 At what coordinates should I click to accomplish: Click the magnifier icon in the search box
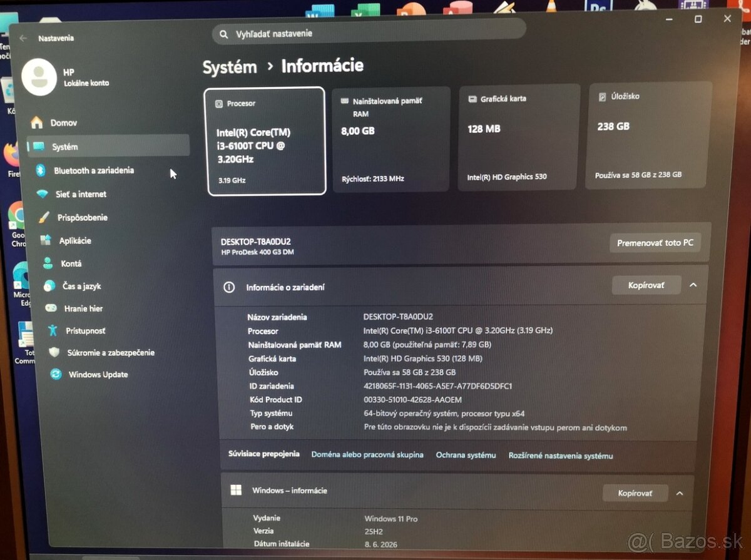click(x=223, y=34)
